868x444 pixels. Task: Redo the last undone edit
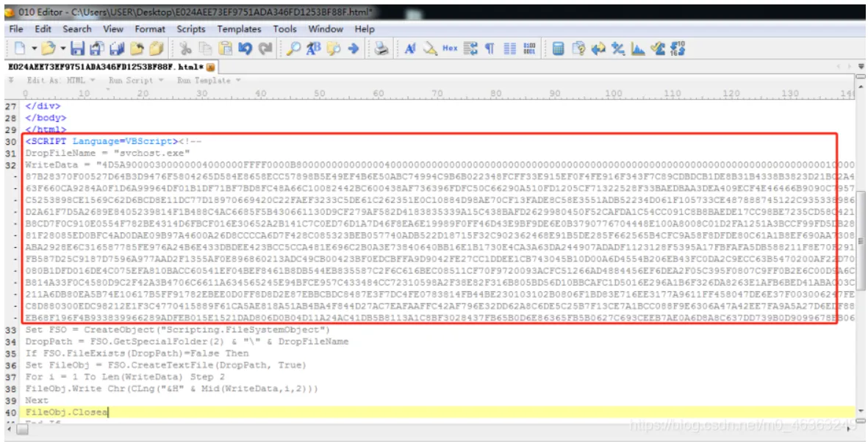[x=265, y=49]
